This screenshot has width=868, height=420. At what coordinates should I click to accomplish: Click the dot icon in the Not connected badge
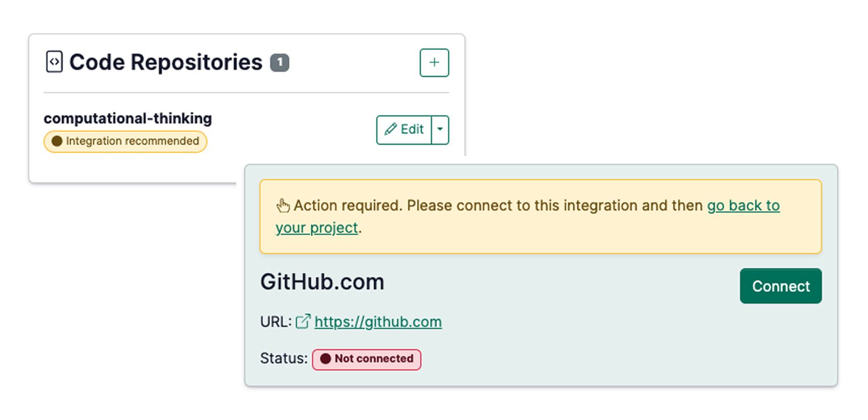click(x=325, y=359)
